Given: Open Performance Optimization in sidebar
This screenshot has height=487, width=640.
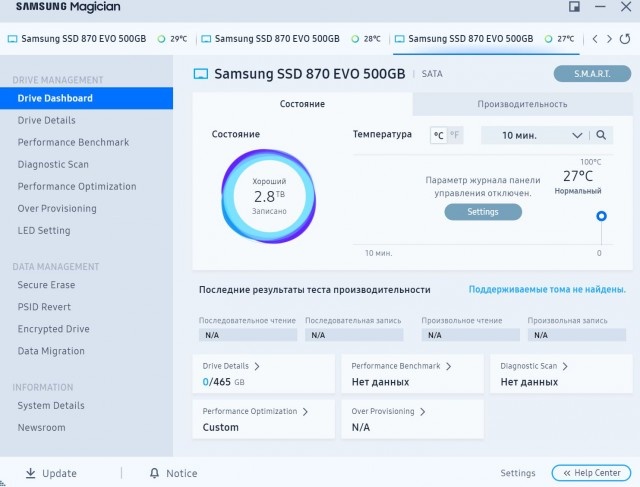Looking at the screenshot, I should tap(87, 186).
